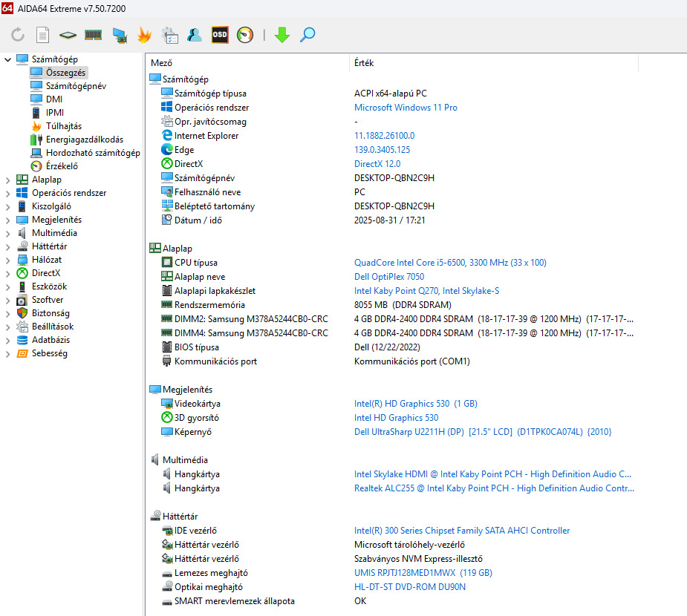This screenshot has height=616, width=687.
Task: Click the Kommunikációs port (COM1) value
Action: tap(412, 361)
